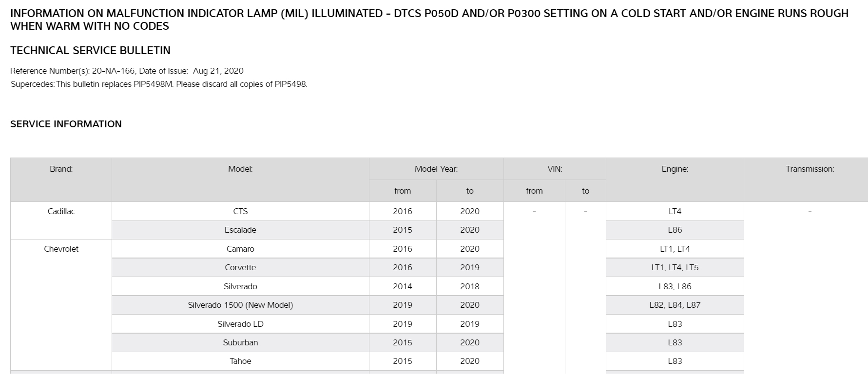Click the Silverado 1500 (New Model) cell
868x379 pixels.
(x=240, y=305)
